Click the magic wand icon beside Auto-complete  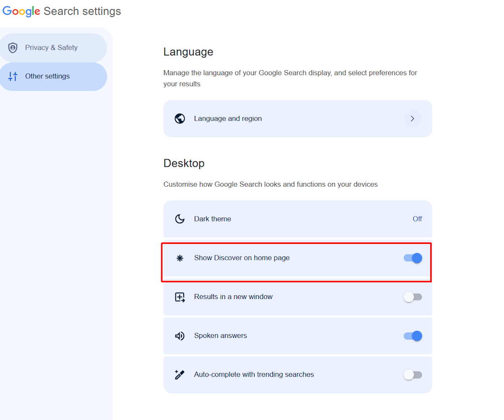pyautogui.click(x=180, y=375)
